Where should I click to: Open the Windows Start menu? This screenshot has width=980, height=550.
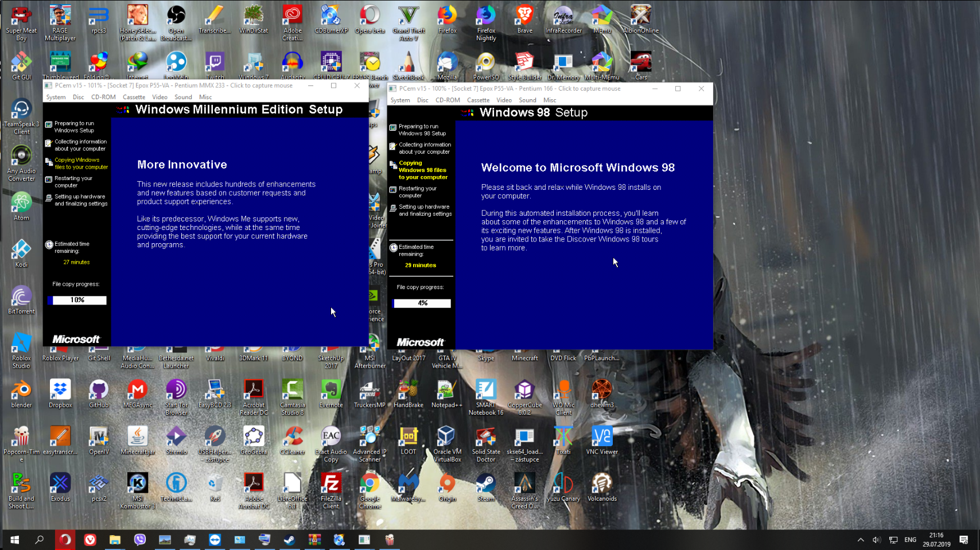click(x=14, y=540)
